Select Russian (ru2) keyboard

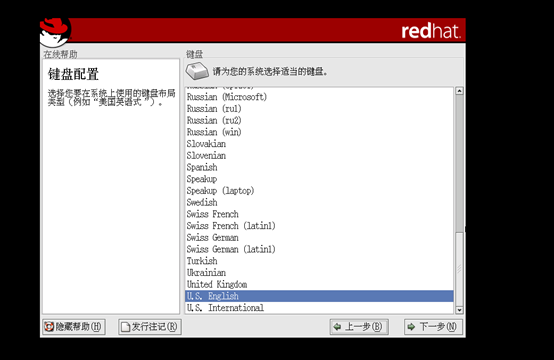pos(319,120)
